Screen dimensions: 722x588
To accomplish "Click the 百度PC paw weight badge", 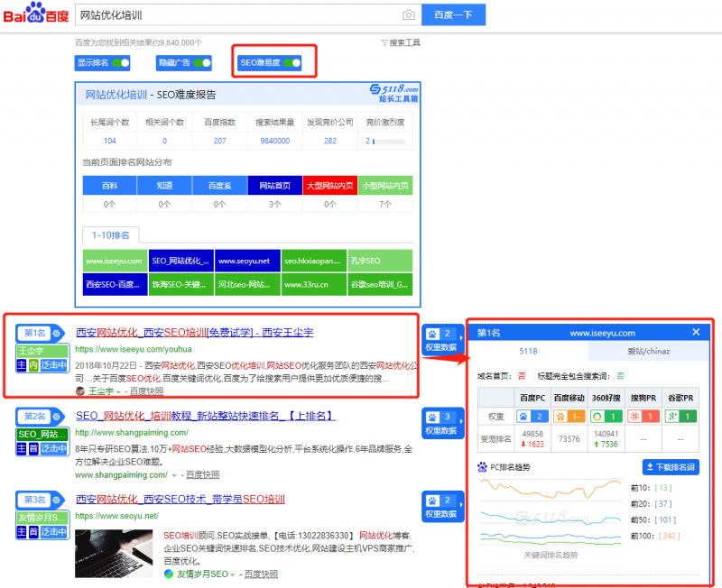I will pyautogui.click(x=532, y=417).
